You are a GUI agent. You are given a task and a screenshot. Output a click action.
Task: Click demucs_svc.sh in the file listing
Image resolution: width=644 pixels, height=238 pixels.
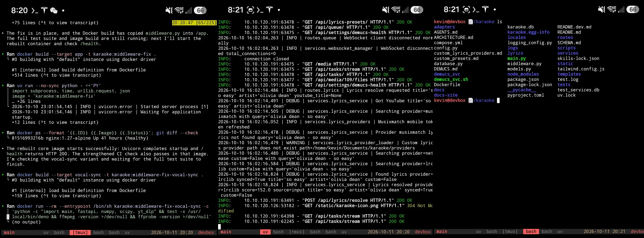tap(451, 79)
